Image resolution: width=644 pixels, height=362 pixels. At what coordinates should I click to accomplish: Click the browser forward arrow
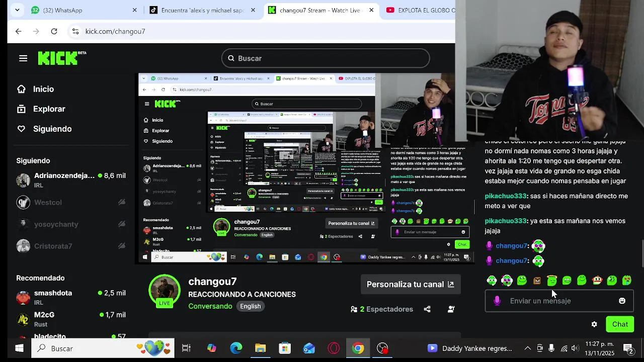point(36,31)
